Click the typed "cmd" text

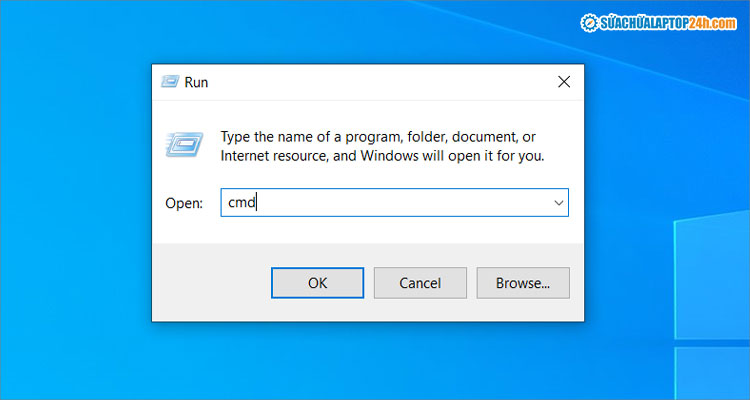(x=242, y=202)
